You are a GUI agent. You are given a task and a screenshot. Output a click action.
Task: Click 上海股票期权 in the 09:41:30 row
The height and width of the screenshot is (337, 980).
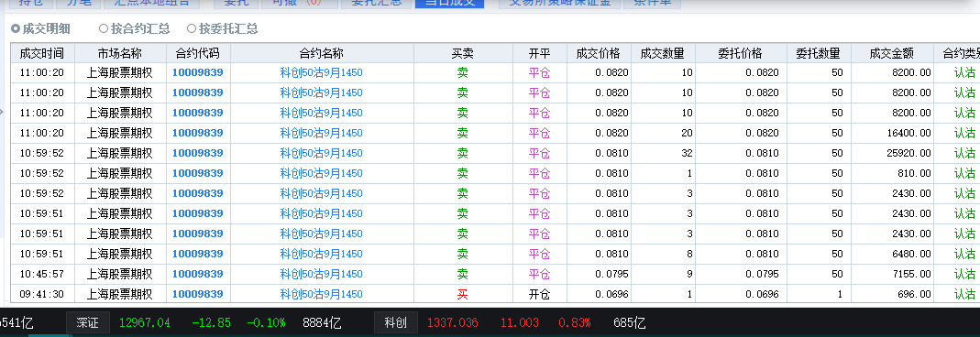tap(120, 294)
